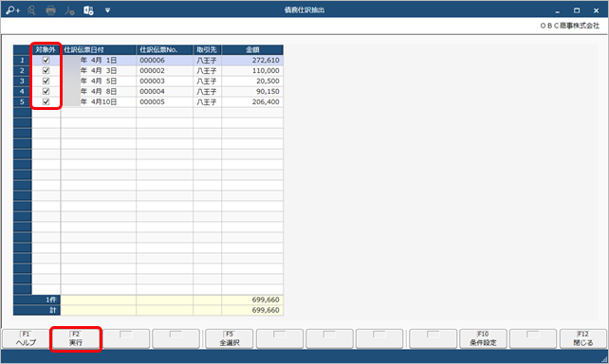Click the date cell 4月 3日

coord(99,71)
